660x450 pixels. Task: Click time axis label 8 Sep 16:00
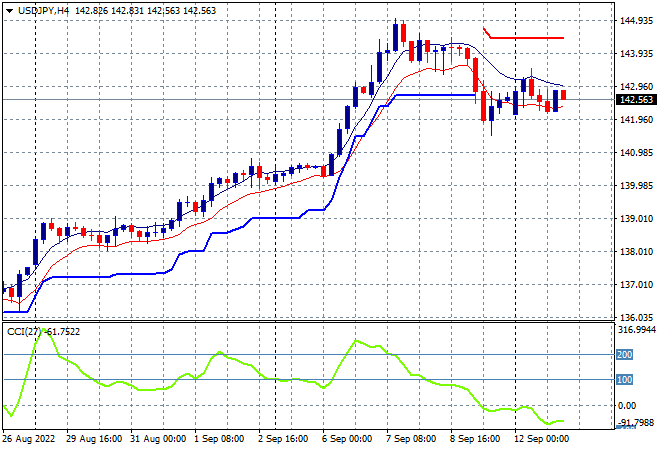(475, 439)
